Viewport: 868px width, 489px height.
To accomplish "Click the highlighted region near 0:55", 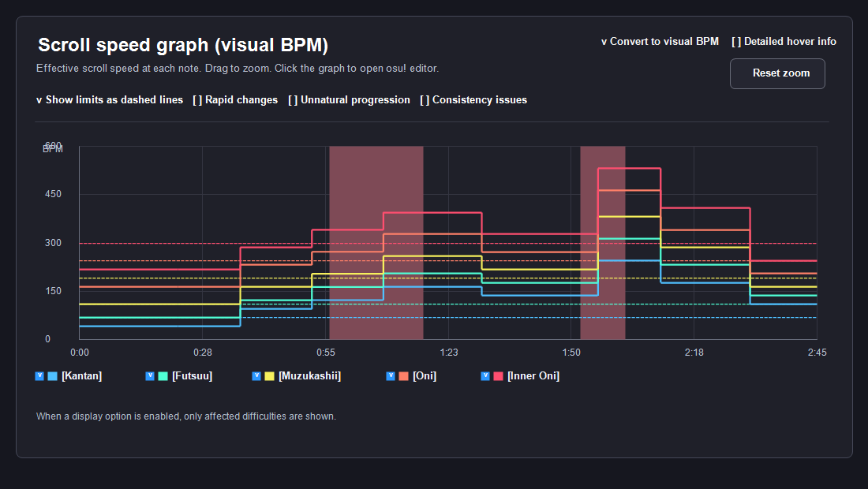I will coord(376,243).
